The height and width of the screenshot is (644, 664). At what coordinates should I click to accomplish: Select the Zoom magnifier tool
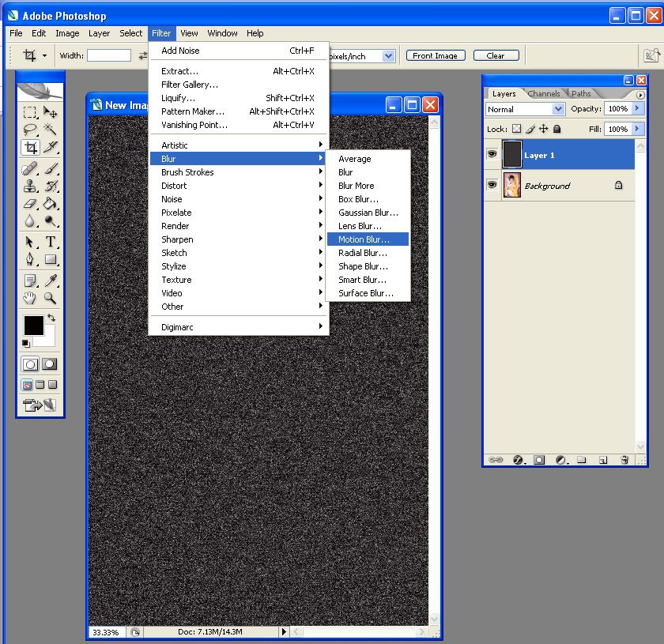coord(51,298)
